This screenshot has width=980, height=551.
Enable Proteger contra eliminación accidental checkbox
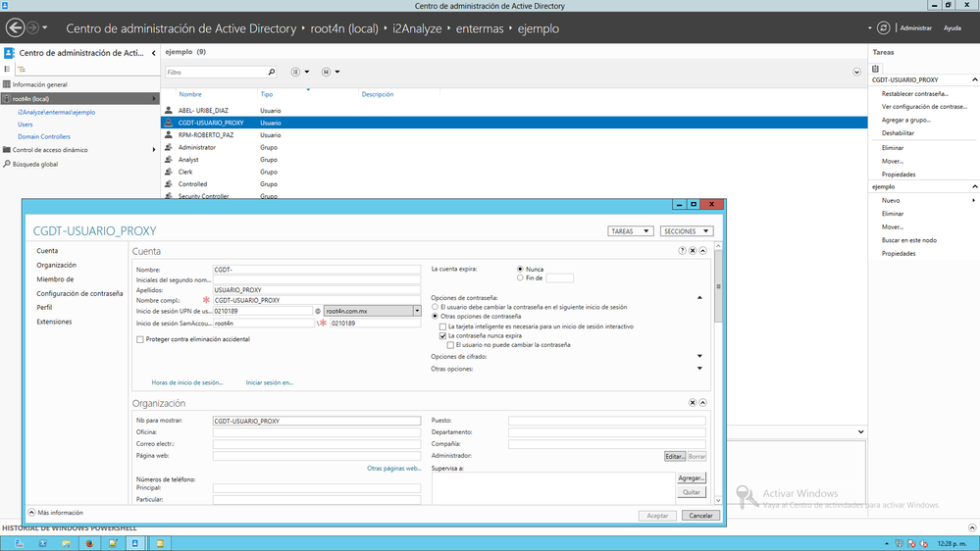140,339
